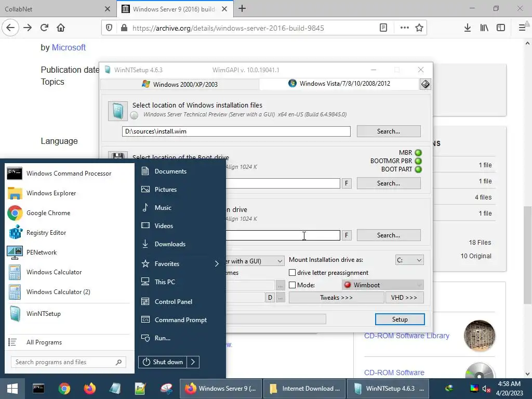Open Command Prompt from start menu

coord(180,320)
